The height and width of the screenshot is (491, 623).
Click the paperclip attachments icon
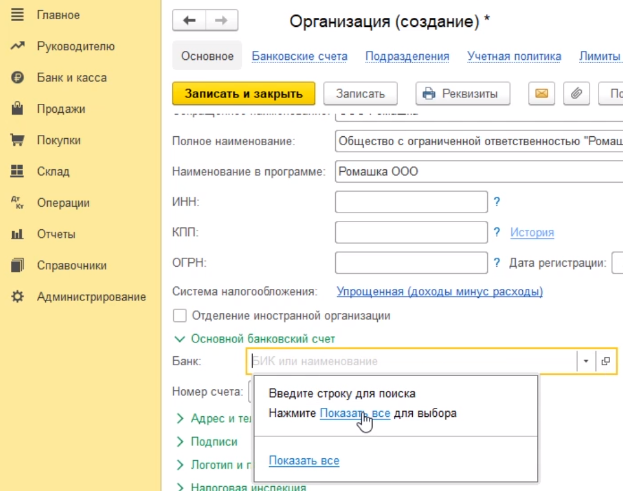[x=576, y=94]
